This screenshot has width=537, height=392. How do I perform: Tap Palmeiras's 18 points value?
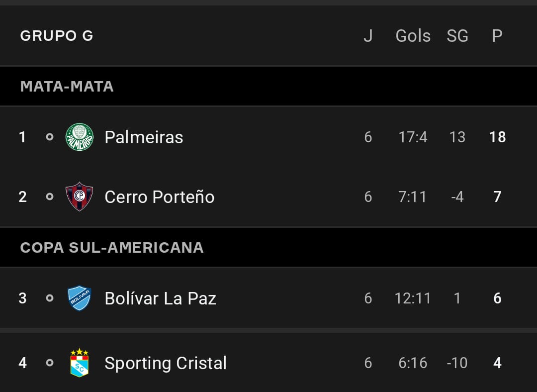coord(497,137)
